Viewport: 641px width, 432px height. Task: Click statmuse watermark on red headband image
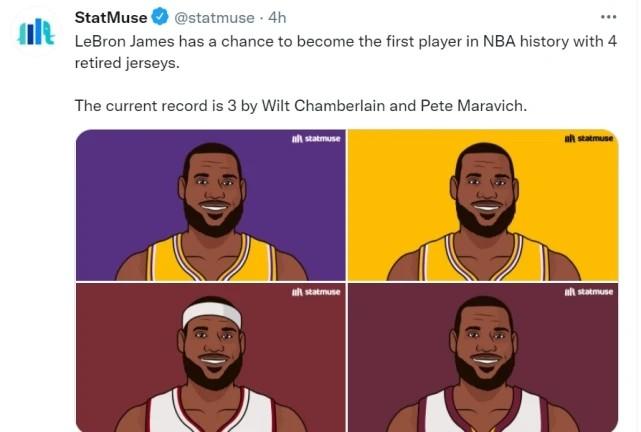pos(315,292)
